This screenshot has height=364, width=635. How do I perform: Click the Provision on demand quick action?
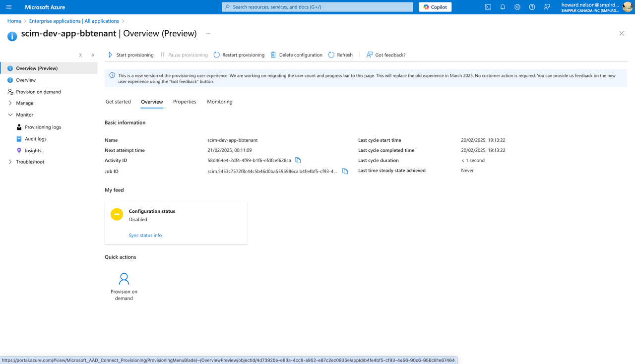[124, 286]
